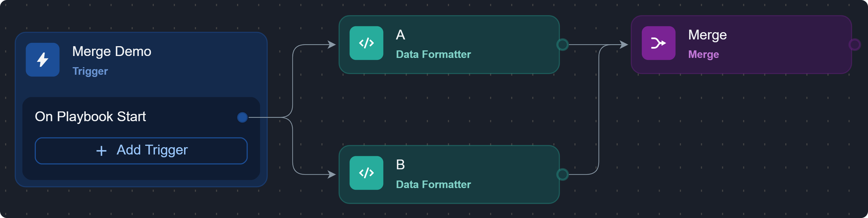This screenshot has height=218, width=868.
Task: Click the plus icon in Add Trigger
Action: coord(101,151)
